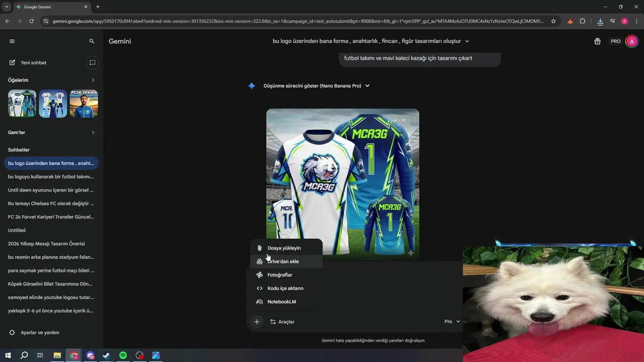
Task: Open Ayarlar ve yardım settings
Action: point(34,333)
